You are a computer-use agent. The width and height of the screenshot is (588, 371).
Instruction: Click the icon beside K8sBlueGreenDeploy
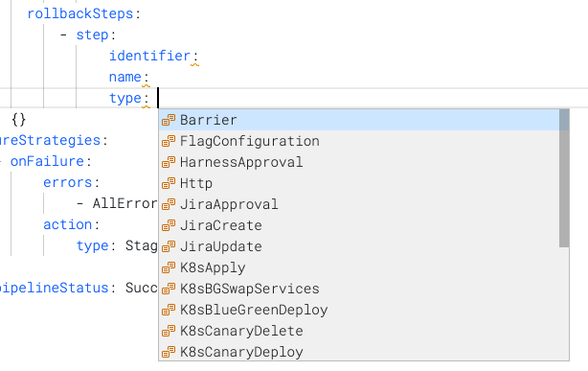(x=169, y=310)
